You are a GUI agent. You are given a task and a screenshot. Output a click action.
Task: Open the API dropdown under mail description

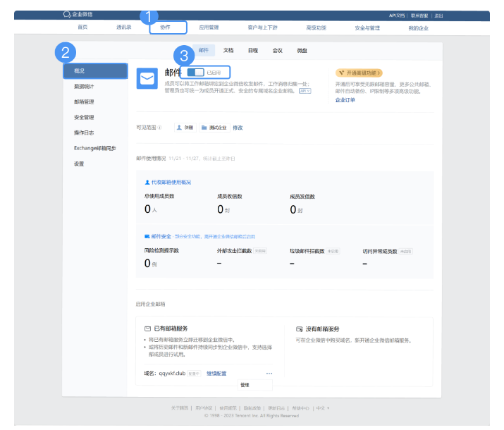pyautogui.click(x=305, y=91)
